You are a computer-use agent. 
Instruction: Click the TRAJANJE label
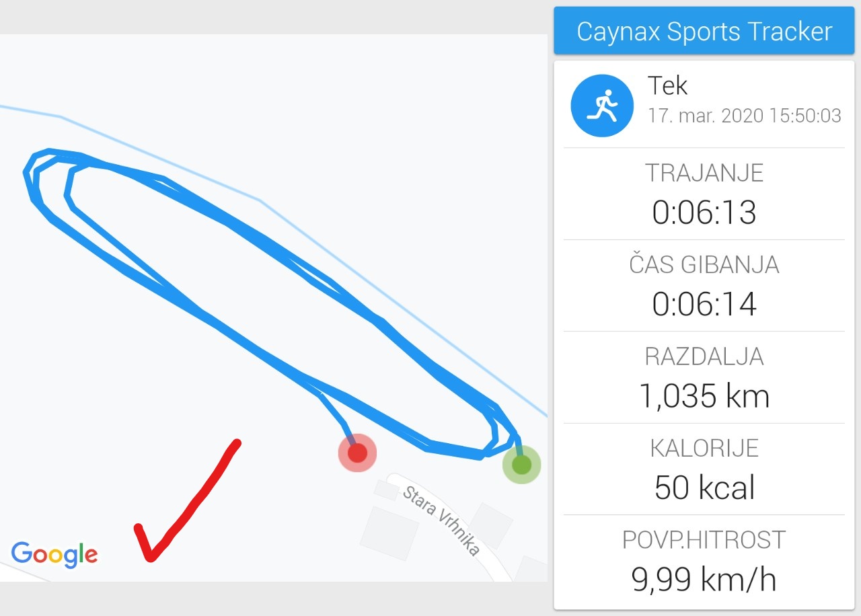[704, 173]
